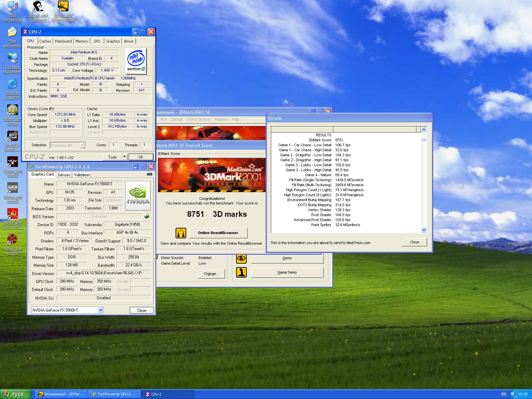Click the 18:09 taskbar clock
The image size is (532, 399).
pos(523,394)
